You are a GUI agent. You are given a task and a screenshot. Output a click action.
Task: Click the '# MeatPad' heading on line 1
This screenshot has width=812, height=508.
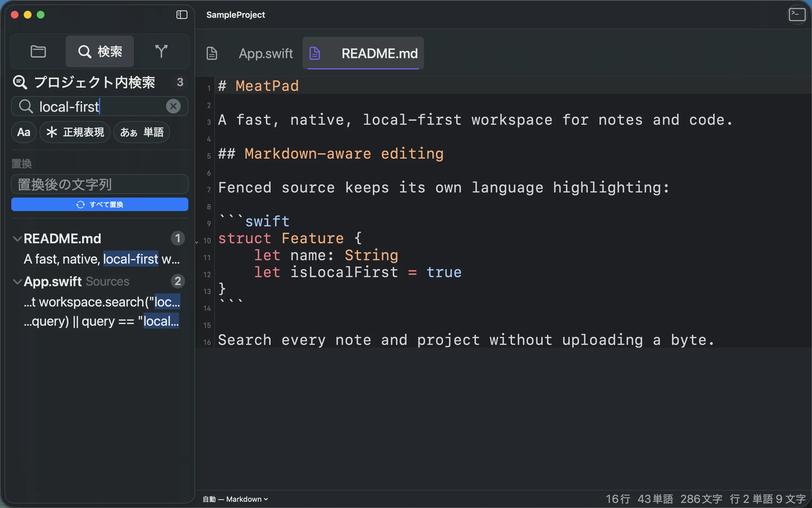(x=258, y=86)
